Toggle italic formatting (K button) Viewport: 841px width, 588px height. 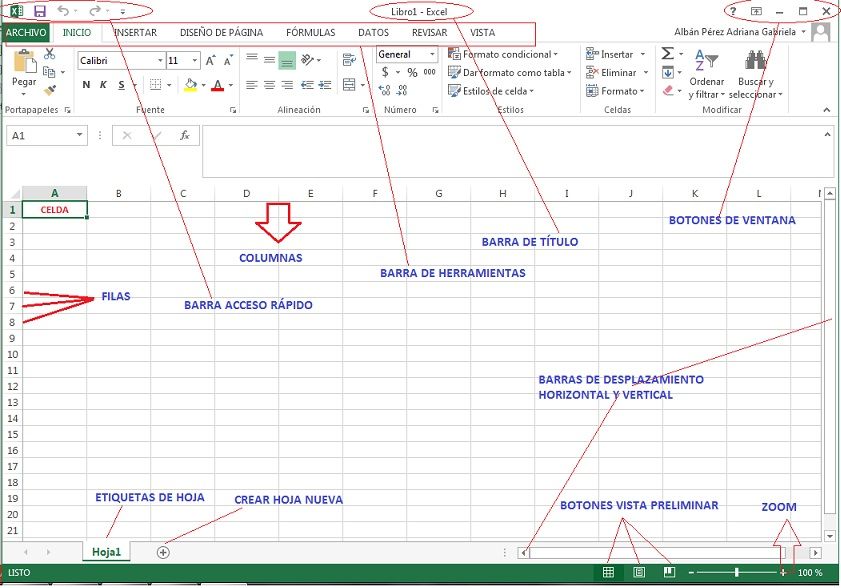click(104, 85)
